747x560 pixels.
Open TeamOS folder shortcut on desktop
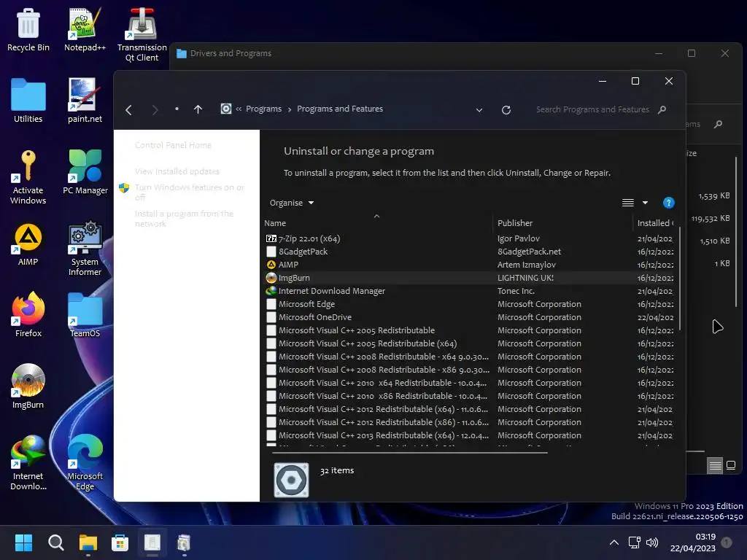pos(85,315)
